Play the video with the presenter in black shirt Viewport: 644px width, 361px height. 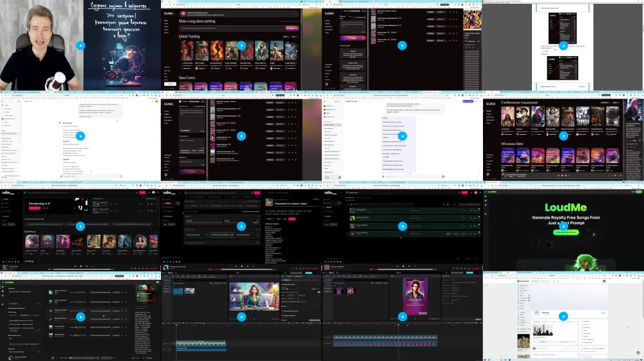click(80, 45)
